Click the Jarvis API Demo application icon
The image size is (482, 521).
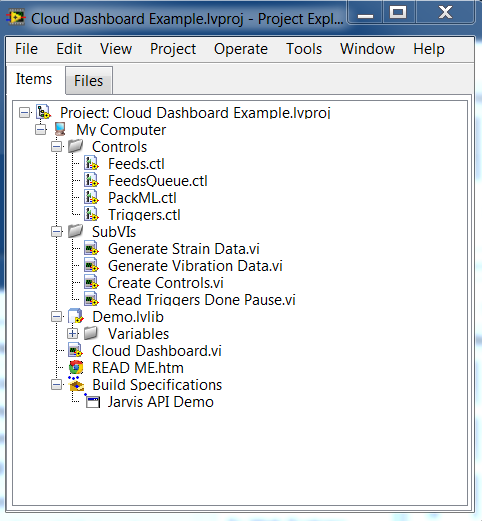click(x=92, y=401)
